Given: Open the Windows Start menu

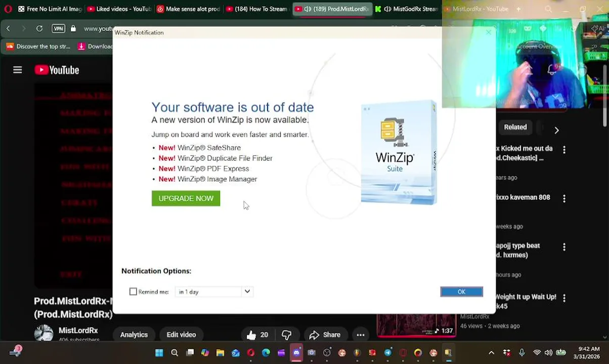Looking at the screenshot, I should [x=159, y=353].
